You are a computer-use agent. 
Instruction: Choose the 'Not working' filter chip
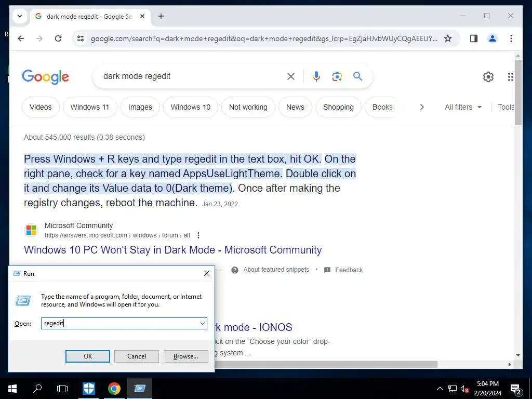(248, 107)
